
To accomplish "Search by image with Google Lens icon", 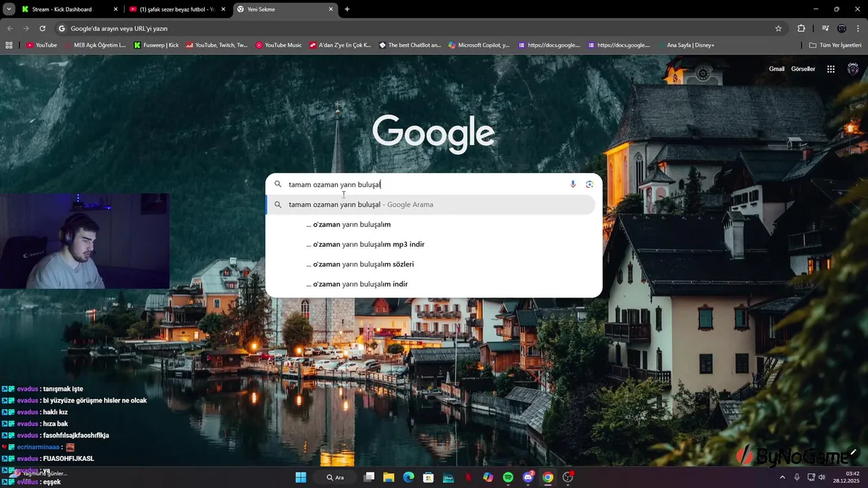I will click(x=589, y=184).
